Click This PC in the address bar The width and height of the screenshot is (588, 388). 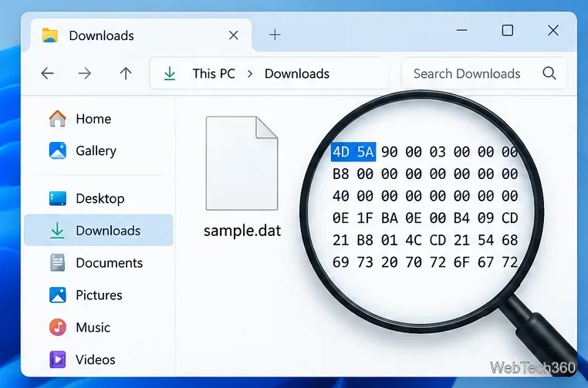tap(214, 73)
